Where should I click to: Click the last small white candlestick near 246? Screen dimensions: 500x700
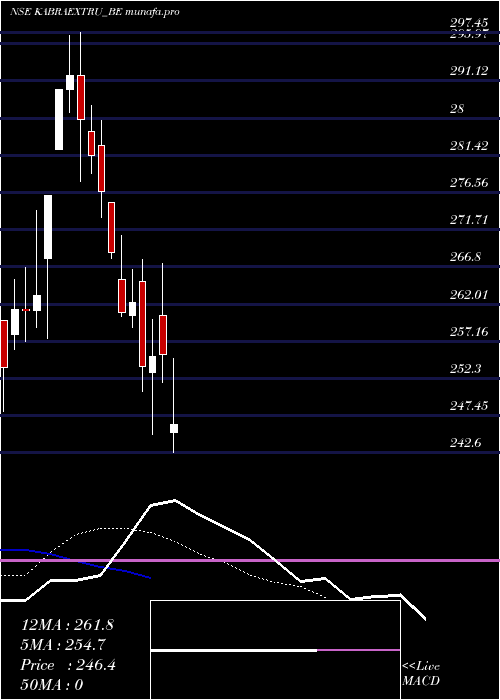coord(174,428)
